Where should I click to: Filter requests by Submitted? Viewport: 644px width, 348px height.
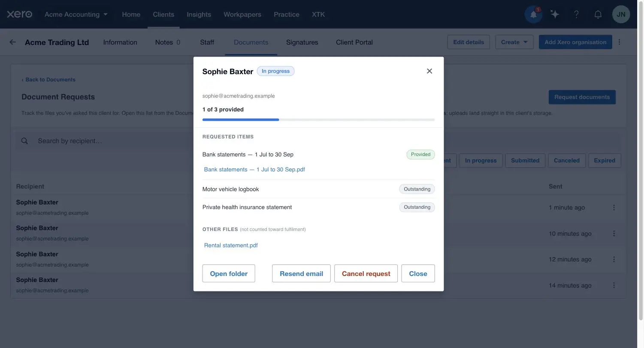coord(525,161)
